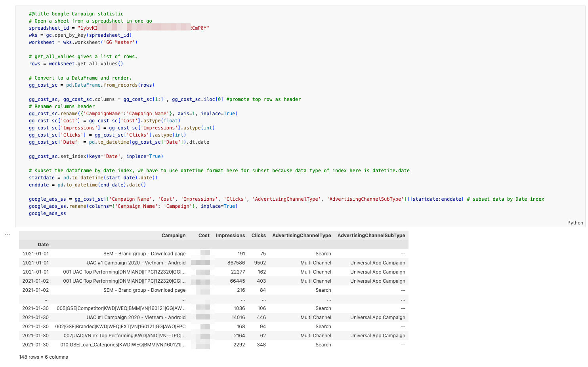Place cursor in the spreadsheet_id code line

point(119,28)
